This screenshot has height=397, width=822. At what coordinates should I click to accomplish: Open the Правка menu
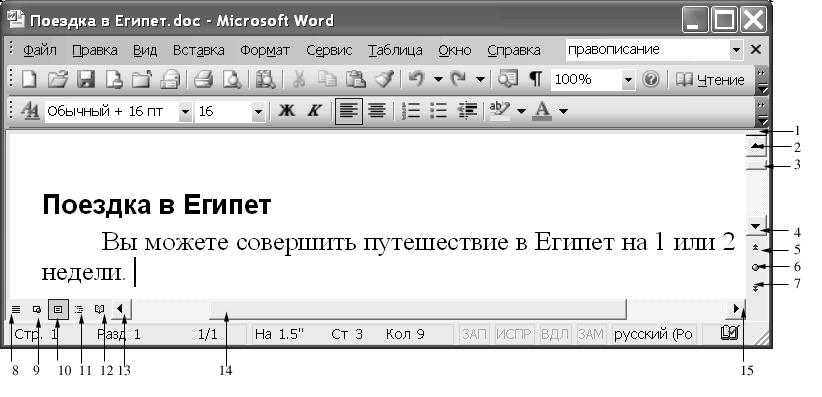tap(95, 50)
